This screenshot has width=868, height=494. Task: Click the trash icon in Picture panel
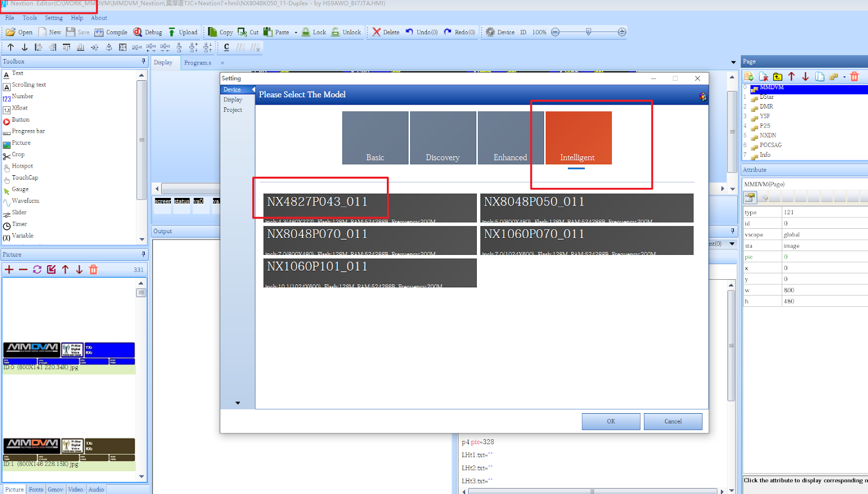point(93,270)
